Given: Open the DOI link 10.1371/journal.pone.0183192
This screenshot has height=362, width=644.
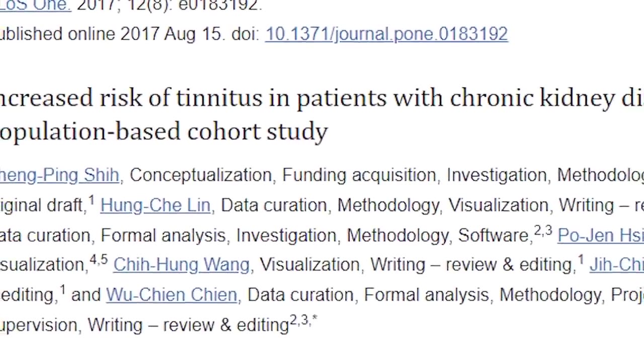Looking at the screenshot, I should coord(386,34).
